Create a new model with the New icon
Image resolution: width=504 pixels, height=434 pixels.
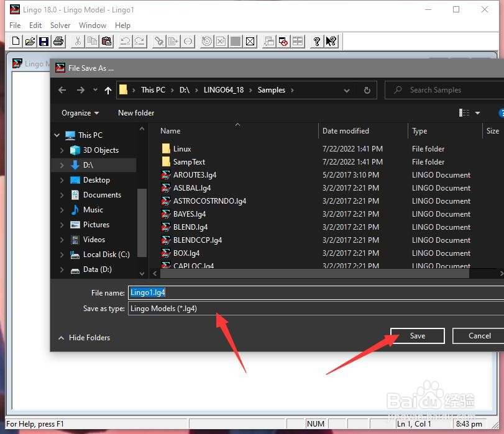[16, 41]
